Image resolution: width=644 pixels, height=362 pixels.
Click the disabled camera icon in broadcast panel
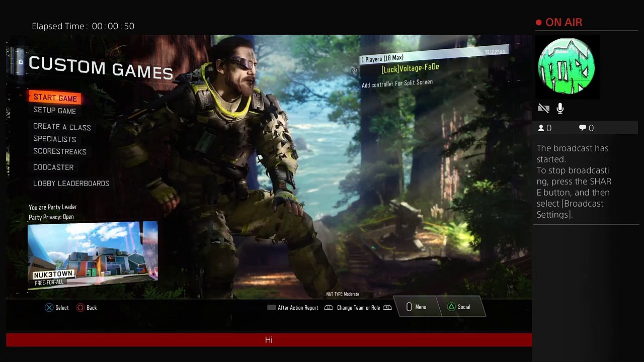543,108
